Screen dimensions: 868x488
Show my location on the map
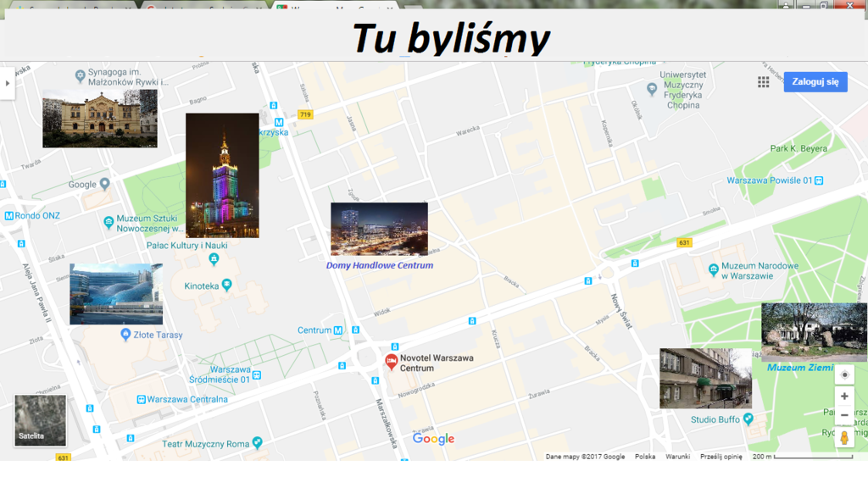tap(844, 374)
